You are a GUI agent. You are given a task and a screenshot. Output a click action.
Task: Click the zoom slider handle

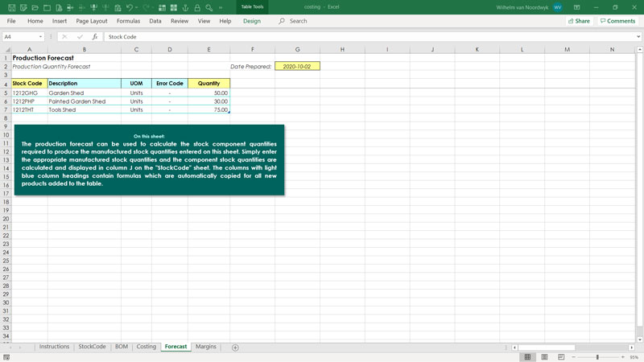(597, 357)
